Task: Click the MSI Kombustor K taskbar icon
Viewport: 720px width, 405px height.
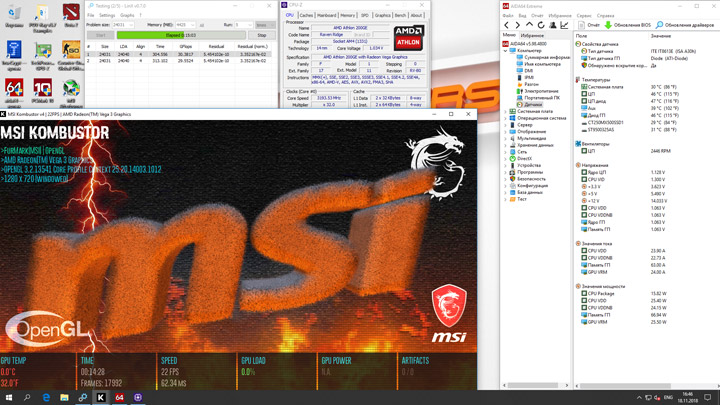Action: point(101,398)
